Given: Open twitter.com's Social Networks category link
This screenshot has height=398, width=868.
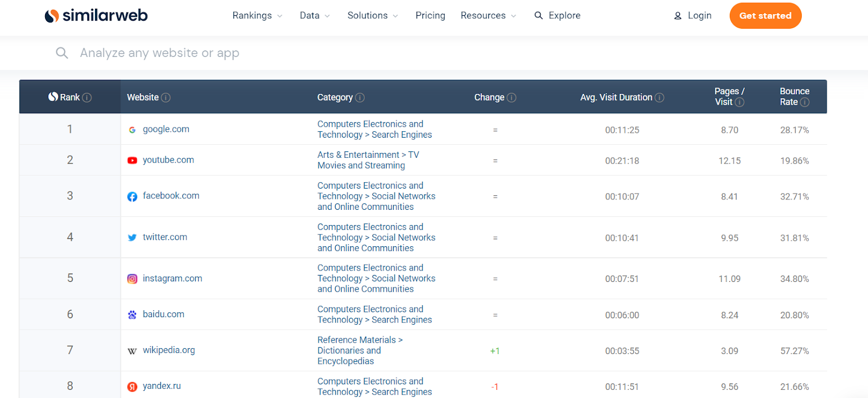Looking at the screenshot, I should point(376,237).
